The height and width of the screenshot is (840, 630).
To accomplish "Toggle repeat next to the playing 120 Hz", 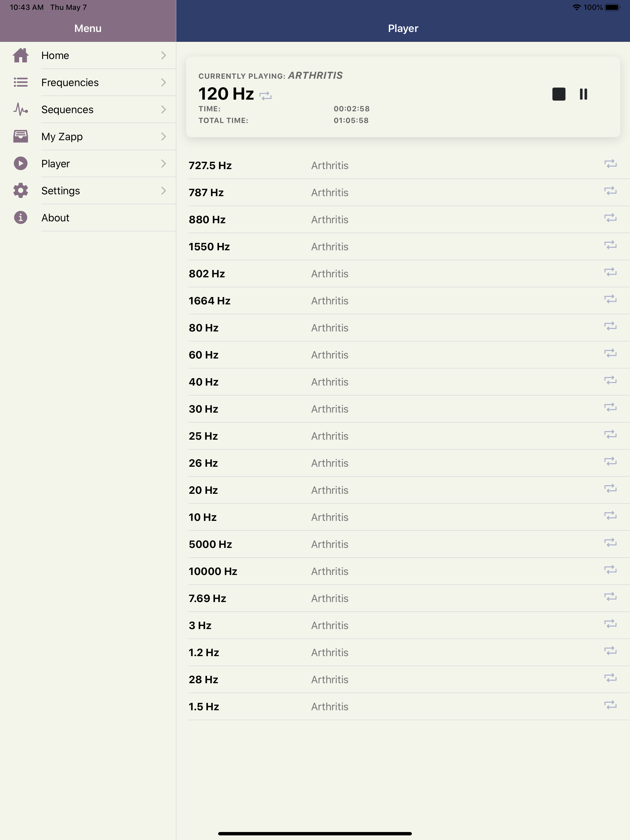I will [265, 96].
